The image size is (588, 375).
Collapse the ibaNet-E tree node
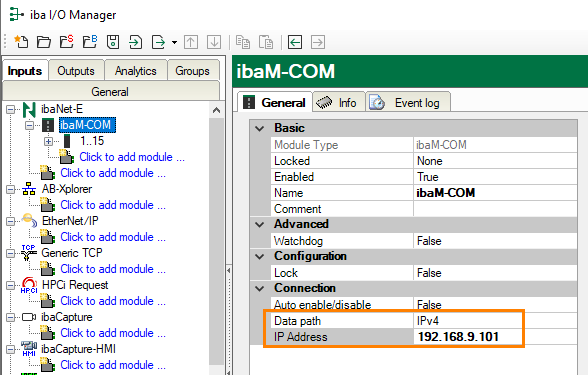(x=10, y=109)
